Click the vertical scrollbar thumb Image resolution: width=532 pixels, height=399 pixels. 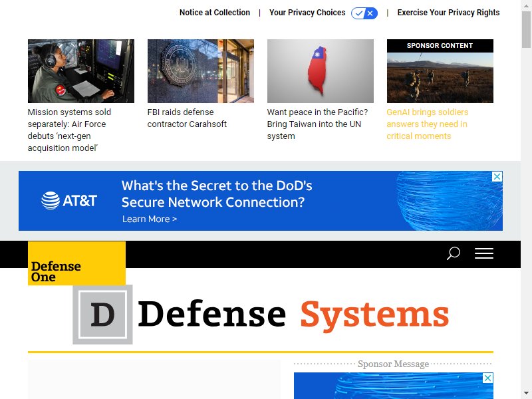pyautogui.click(x=527, y=29)
